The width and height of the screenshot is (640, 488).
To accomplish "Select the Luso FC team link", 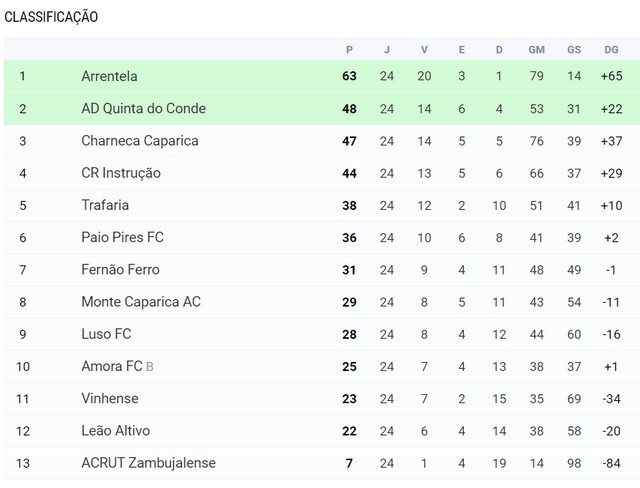I will pos(106,334).
